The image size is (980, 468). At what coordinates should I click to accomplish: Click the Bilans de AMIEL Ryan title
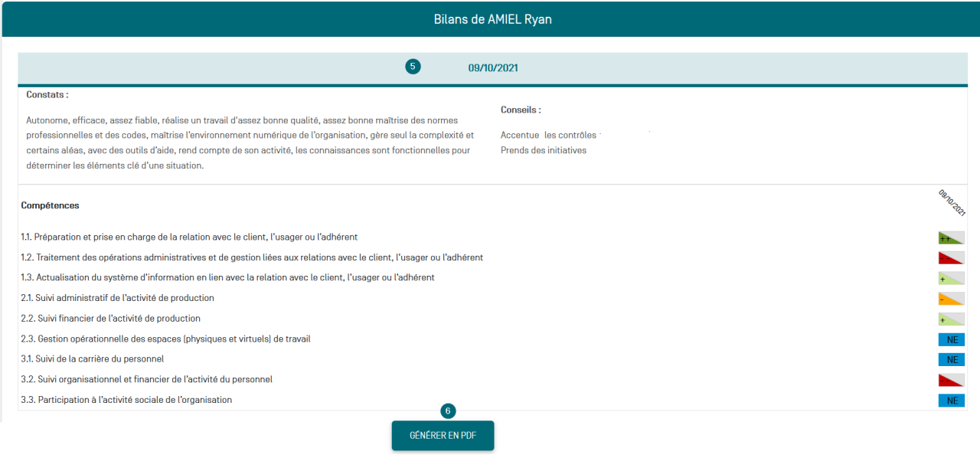(492, 19)
